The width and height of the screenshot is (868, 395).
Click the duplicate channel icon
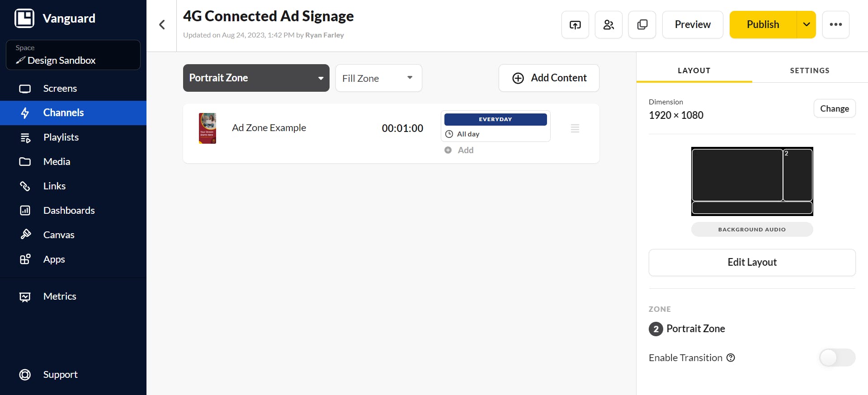pyautogui.click(x=642, y=24)
